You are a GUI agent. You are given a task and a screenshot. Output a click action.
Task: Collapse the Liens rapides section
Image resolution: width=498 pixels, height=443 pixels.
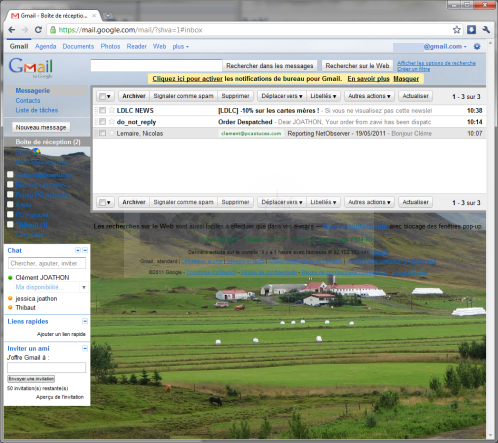(x=85, y=321)
